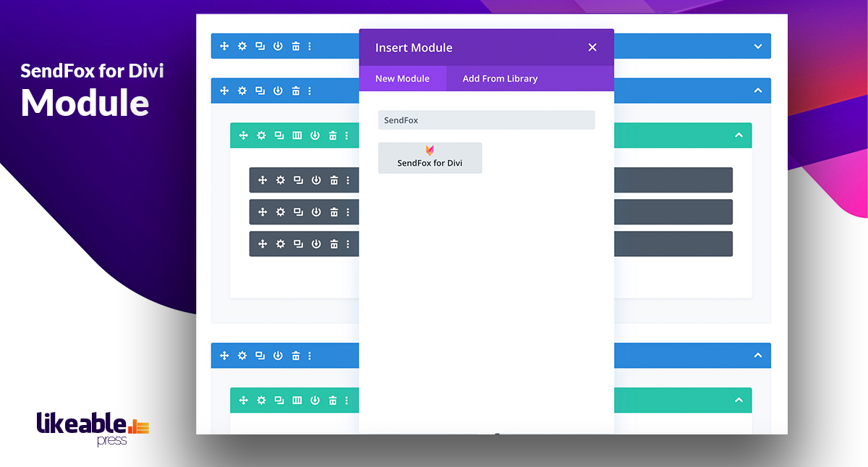Image resolution: width=868 pixels, height=467 pixels.
Task: Open more options on third dark module bar
Action: 348,244
